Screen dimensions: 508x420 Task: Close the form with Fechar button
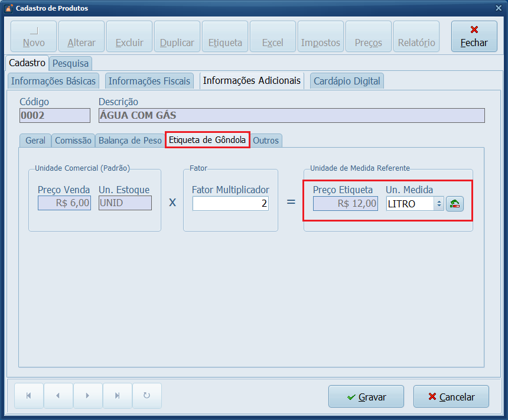tap(474, 37)
